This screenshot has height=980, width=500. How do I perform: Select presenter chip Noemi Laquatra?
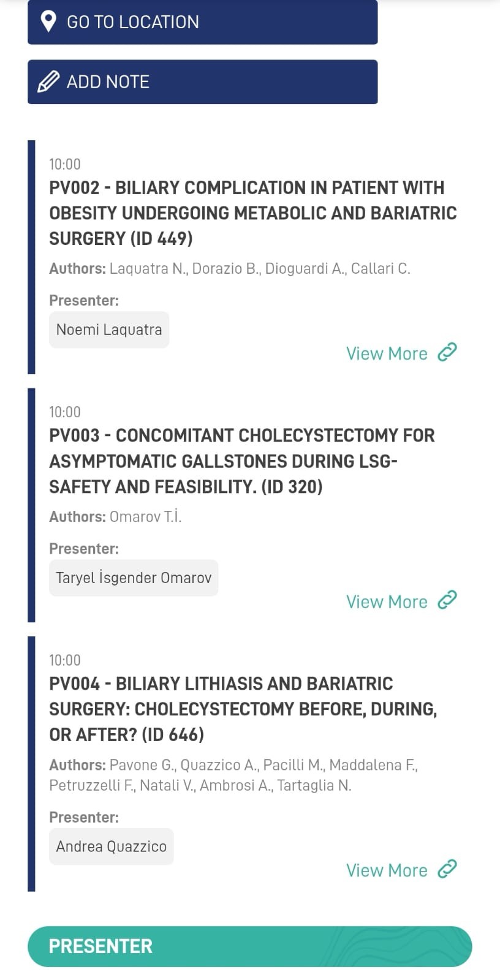point(109,330)
